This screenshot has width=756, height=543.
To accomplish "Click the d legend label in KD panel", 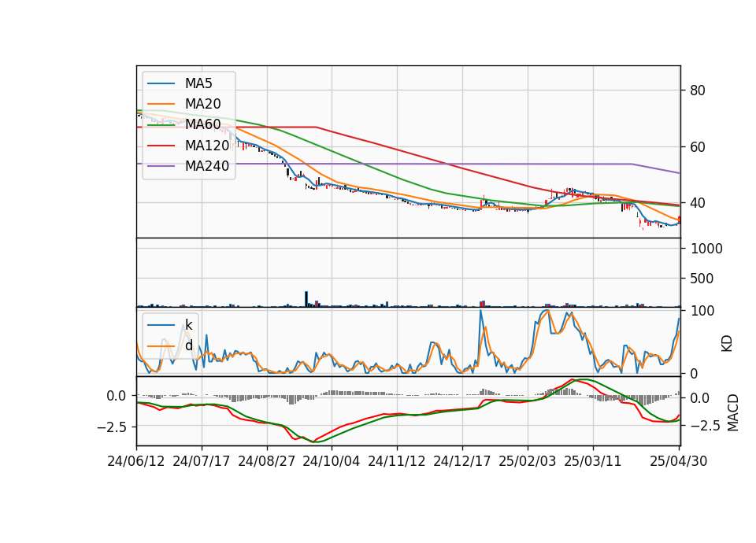I will 188,345.
